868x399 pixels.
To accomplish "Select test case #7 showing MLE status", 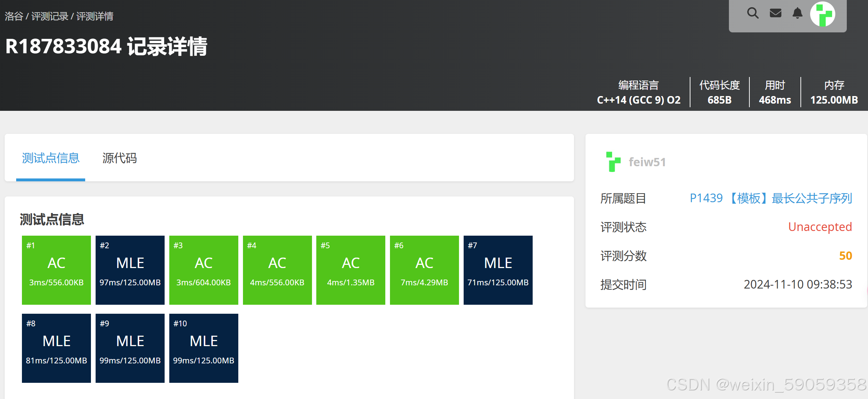I will pos(498,270).
